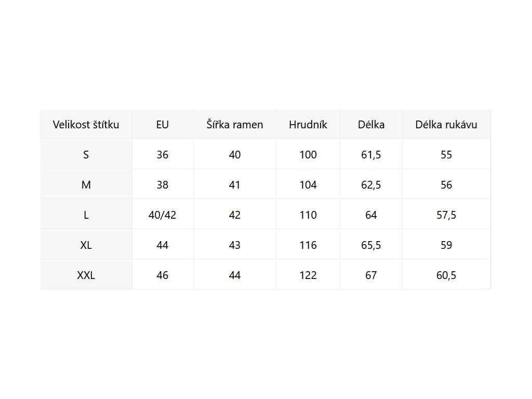The height and width of the screenshot is (399, 532).
Task: Click the 'Velikost štítku' column header
Action: pos(86,125)
